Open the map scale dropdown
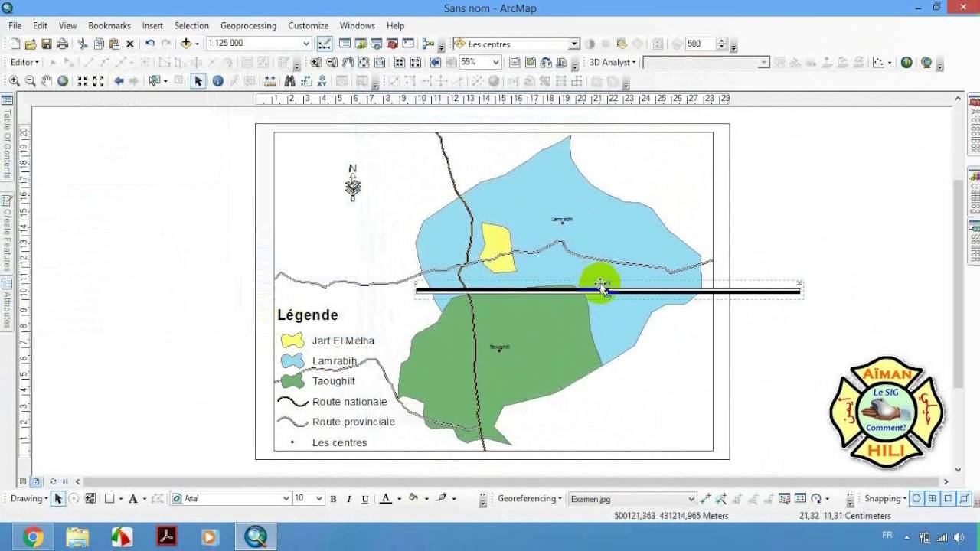The width and height of the screenshot is (980, 551). 306,44
